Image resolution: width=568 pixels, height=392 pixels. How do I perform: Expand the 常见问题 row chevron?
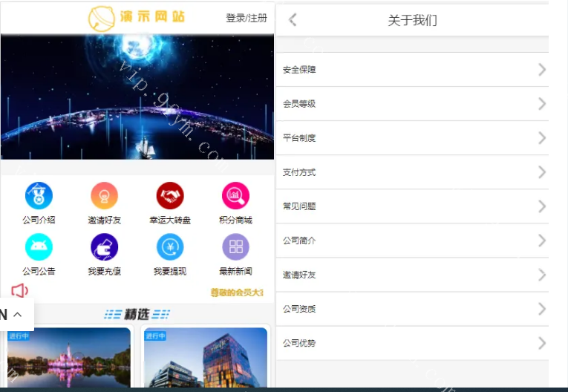(542, 206)
